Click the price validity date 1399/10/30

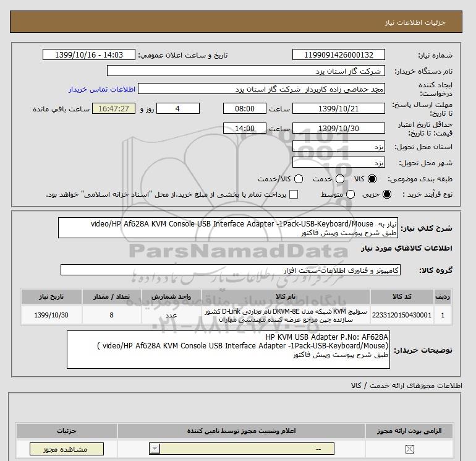tap(339, 128)
